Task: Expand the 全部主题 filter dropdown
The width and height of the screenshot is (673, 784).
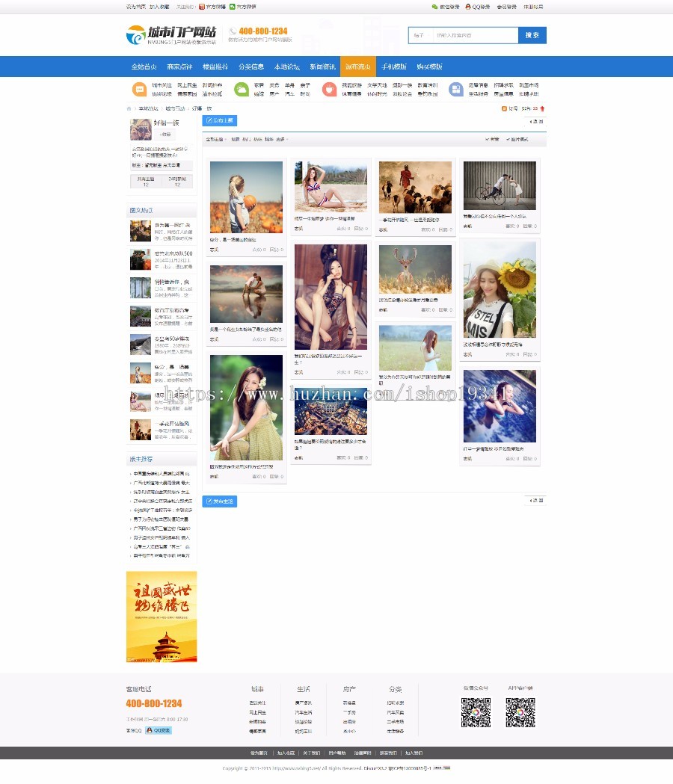Action: point(216,140)
